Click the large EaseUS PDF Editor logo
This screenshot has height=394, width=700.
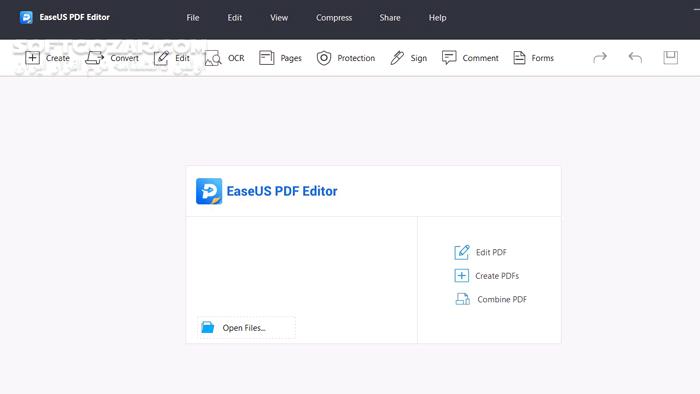209,191
